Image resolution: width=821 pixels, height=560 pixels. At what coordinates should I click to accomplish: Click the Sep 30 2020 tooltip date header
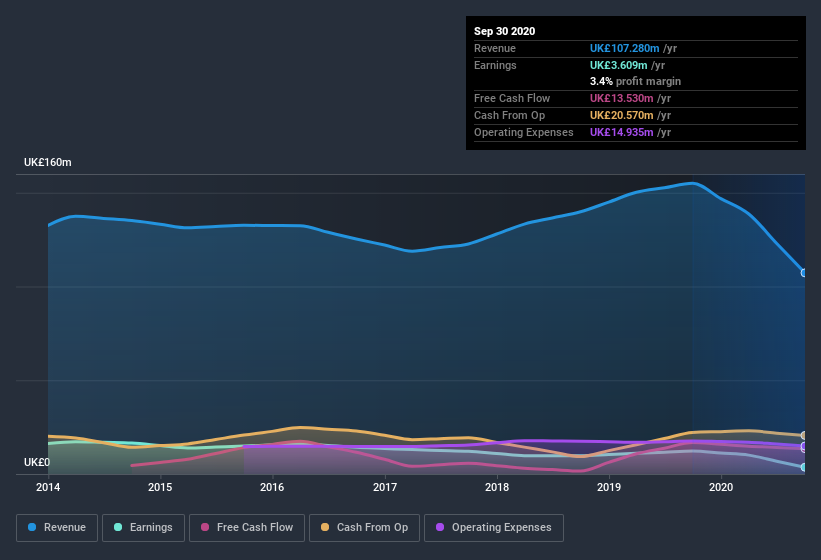pyautogui.click(x=504, y=31)
